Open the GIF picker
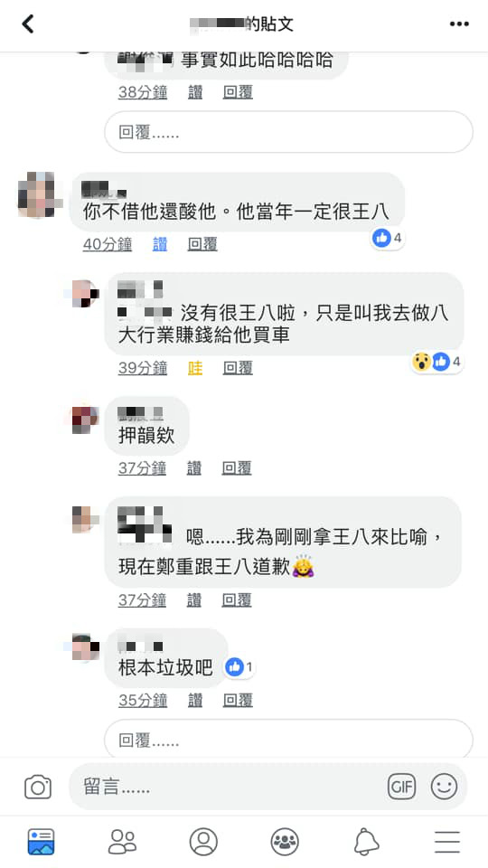The height and width of the screenshot is (868, 488). tap(401, 787)
